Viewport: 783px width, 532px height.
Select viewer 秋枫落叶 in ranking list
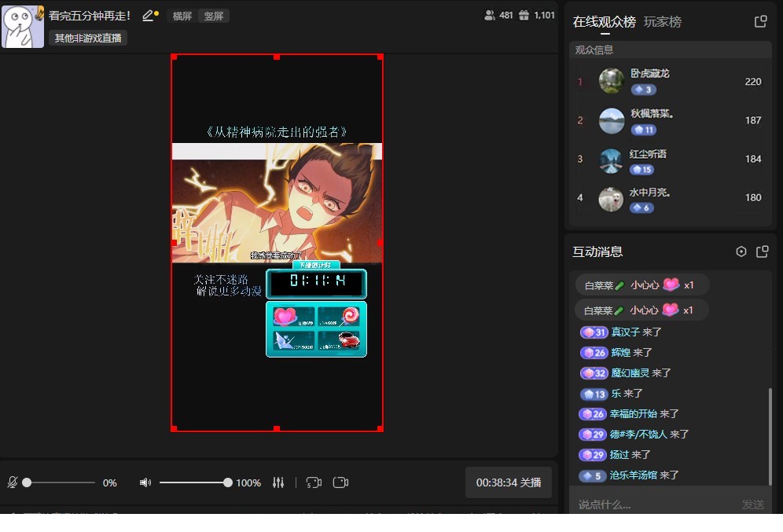point(670,120)
